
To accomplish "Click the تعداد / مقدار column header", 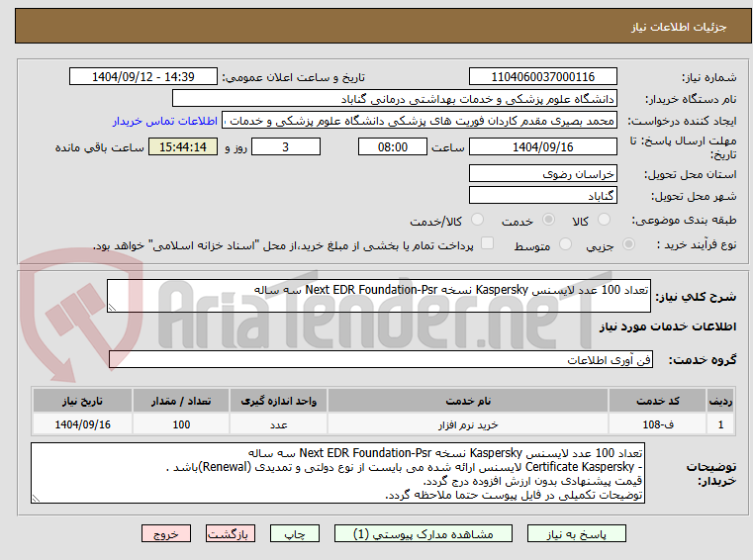I will [x=181, y=401].
